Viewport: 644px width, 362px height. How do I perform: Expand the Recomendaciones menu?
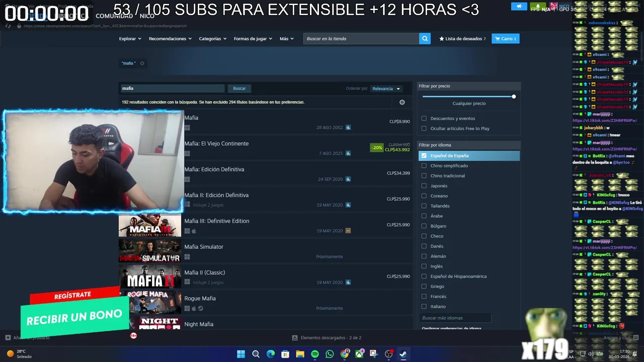coord(170,39)
